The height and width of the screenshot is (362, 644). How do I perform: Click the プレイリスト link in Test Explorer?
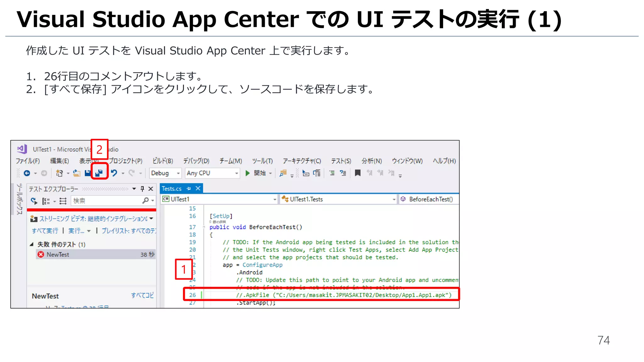click(x=129, y=231)
